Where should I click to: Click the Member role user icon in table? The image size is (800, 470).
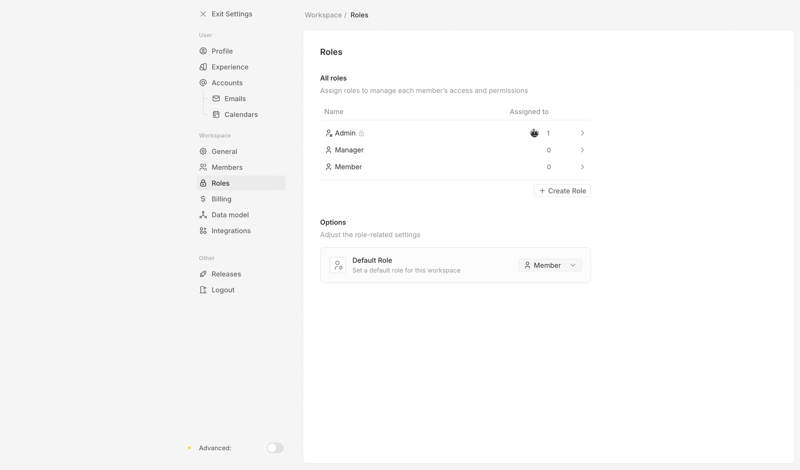(329, 167)
